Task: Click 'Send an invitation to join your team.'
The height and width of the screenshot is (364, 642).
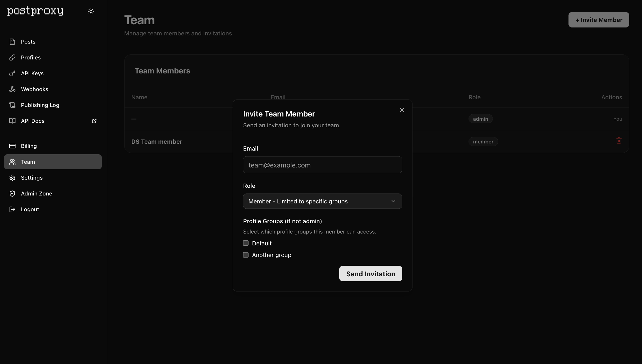Action: tap(292, 125)
